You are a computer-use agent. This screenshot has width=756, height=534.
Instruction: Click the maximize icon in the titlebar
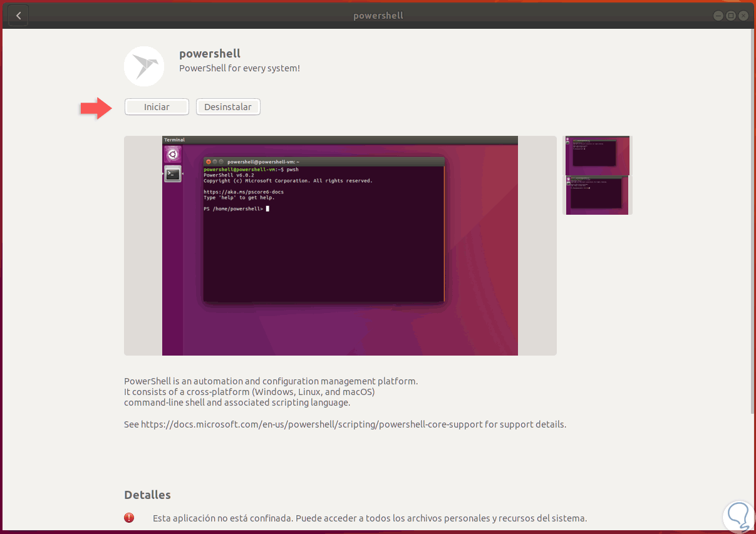pyautogui.click(x=730, y=15)
